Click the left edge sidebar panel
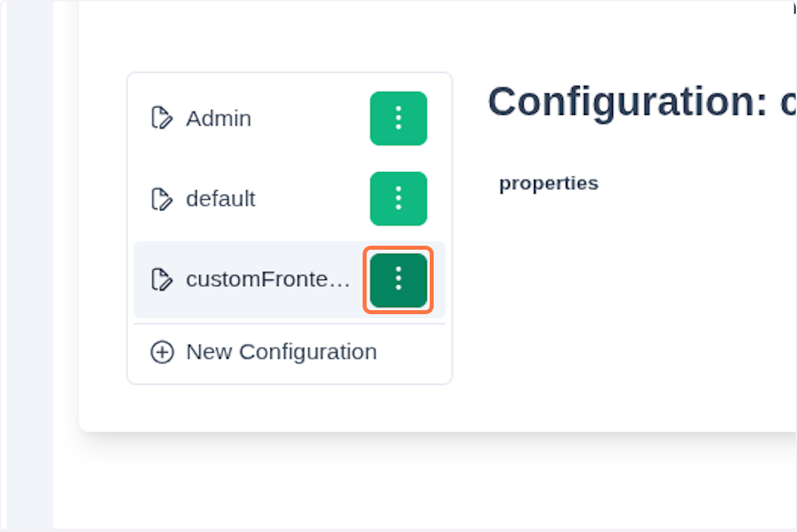The width and height of the screenshot is (797, 532). [x=27, y=266]
